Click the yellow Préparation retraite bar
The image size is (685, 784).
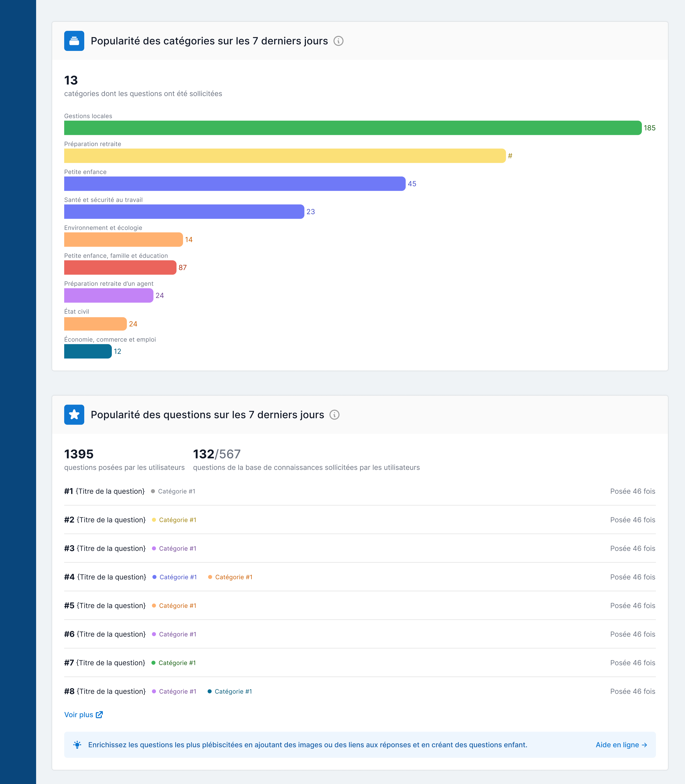pos(285,155)
